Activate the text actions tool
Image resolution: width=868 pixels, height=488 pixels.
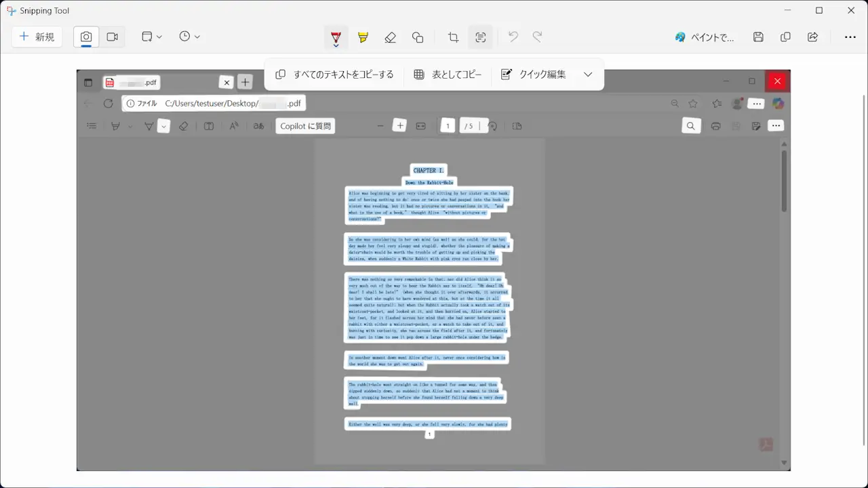pos(480,37)
